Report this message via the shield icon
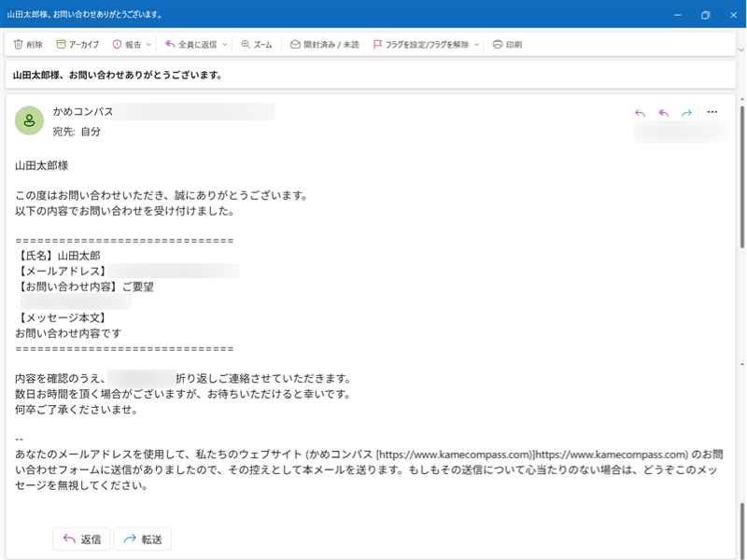 pos(127,44)
